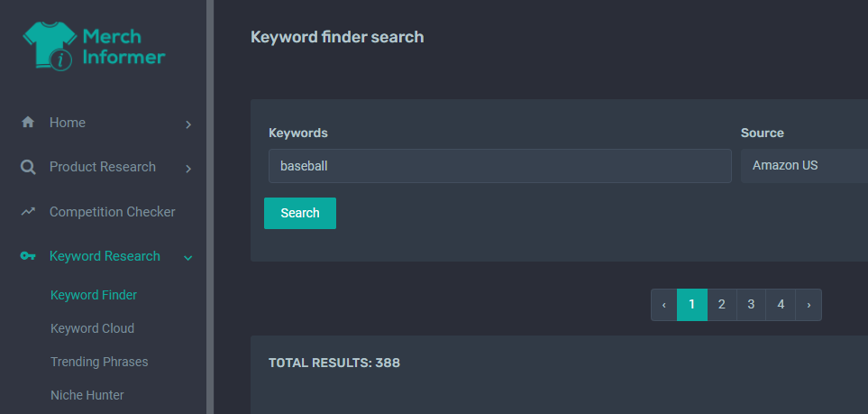Click the Merch Informer t-shirt logo
Screen dimensions: 868x414
point(50,46)
